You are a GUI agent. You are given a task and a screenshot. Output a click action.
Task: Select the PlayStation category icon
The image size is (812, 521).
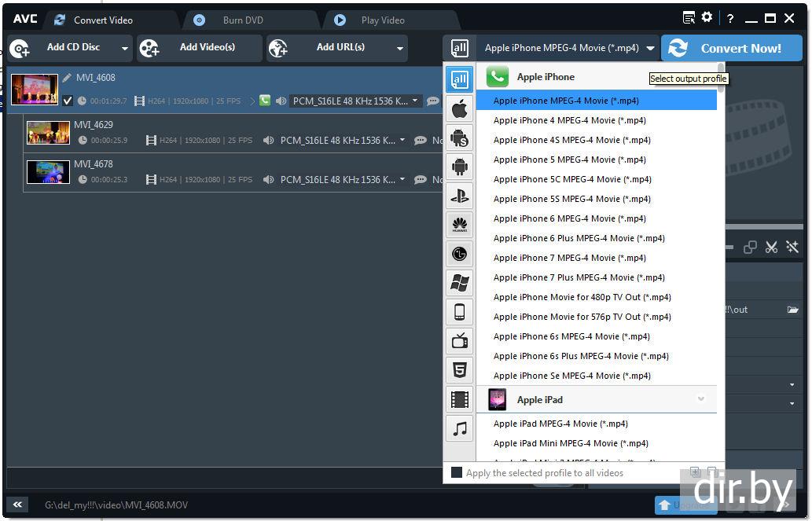(x=460, y=196)
